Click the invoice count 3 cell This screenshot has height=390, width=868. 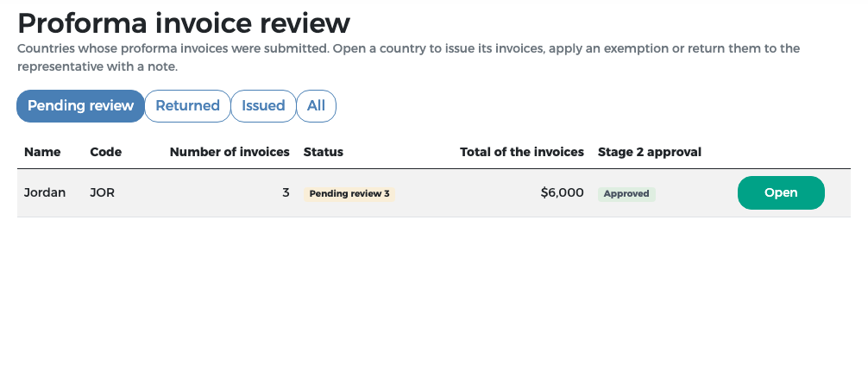pos(286,192)
